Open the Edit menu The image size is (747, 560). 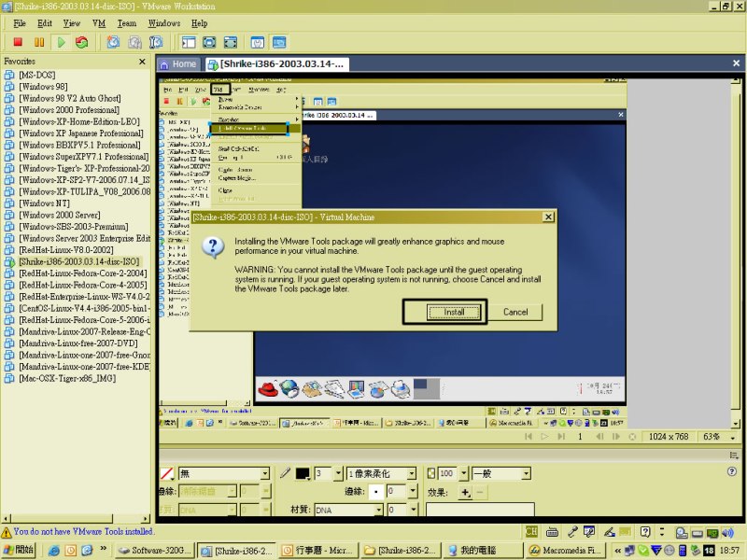(x=45, y=23)
